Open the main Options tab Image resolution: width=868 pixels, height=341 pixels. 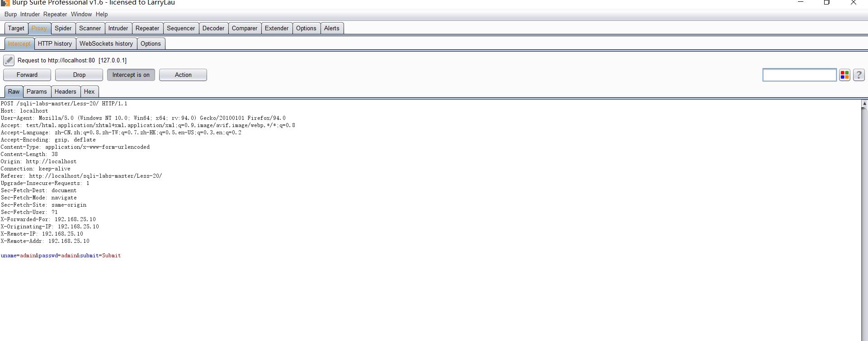point(306,28)
